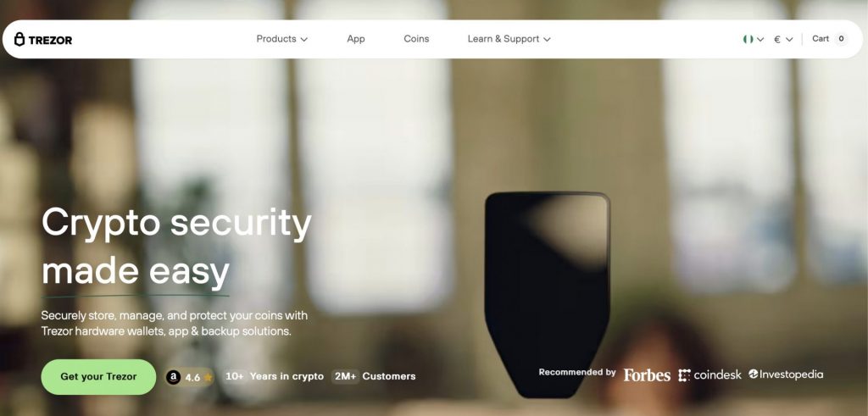
Task: Click the 2M+ Customers badge
Action: [374, 376]
